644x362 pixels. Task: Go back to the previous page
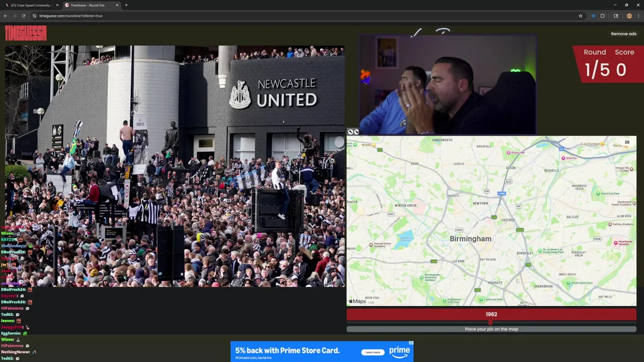[6, 16]
